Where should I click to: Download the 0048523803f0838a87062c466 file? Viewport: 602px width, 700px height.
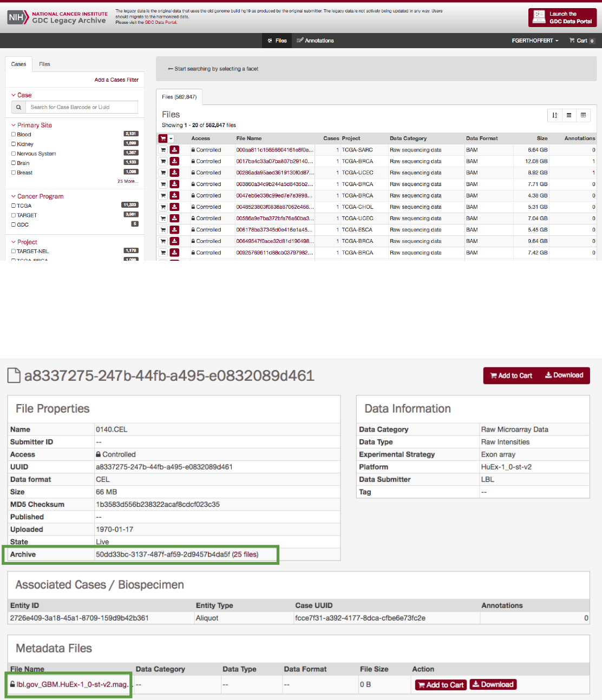point(174,207)
